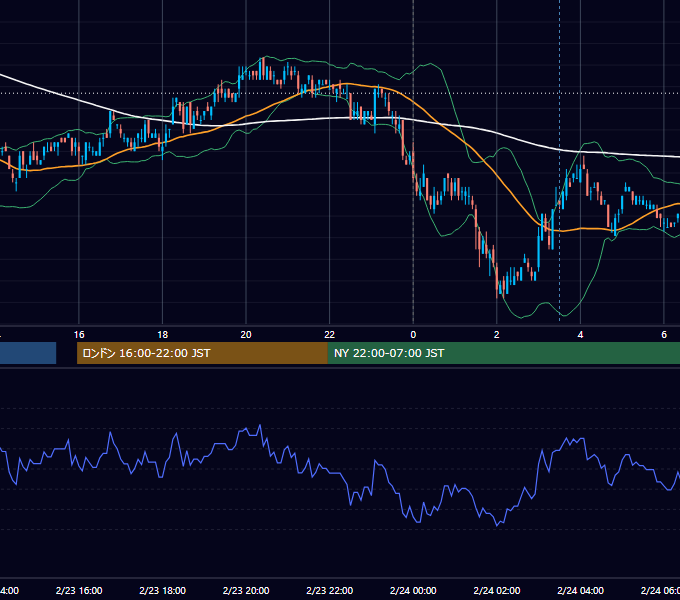Select the 2 hour label on price chart axis
Viewport: 680px width, 600px height.
497,334
